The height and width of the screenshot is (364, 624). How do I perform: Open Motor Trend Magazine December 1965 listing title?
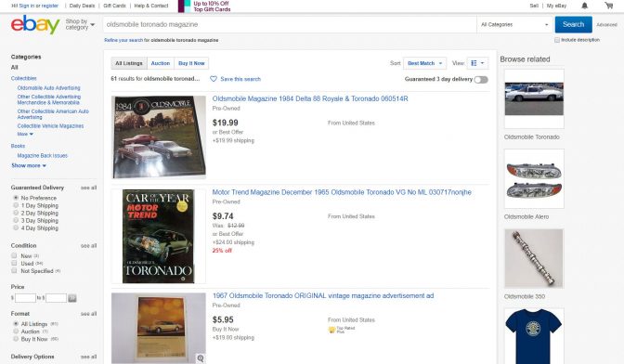coord(342,192)
